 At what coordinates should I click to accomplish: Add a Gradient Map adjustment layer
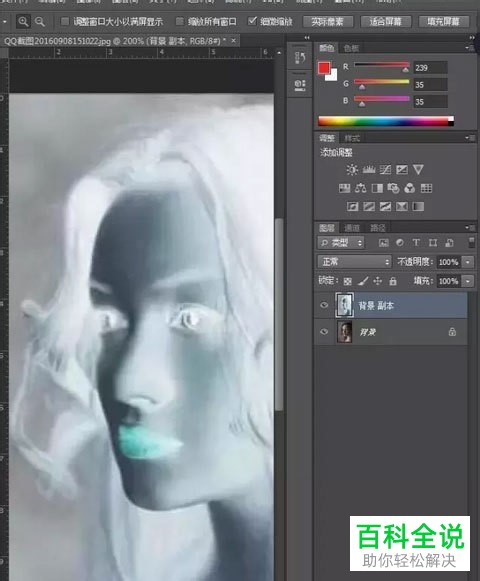tap(418, 206)
